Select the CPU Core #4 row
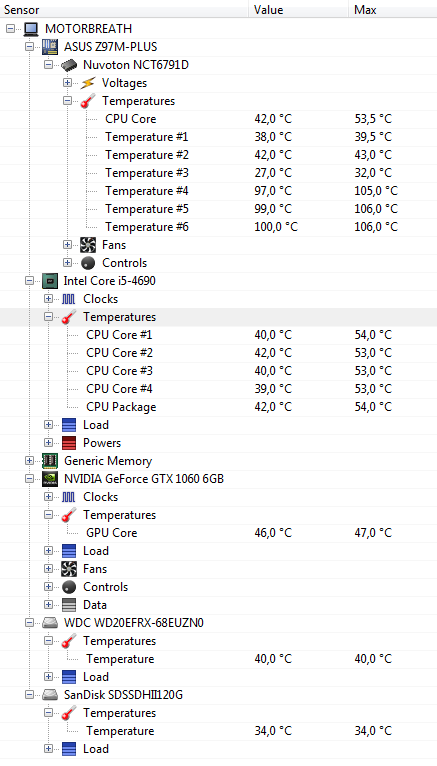 (x=218, y=389)
